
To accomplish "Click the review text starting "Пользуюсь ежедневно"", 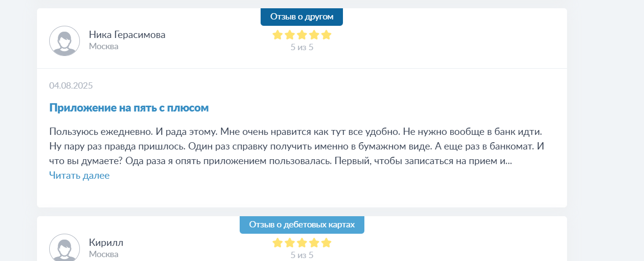I will click(x=296, y=146).
